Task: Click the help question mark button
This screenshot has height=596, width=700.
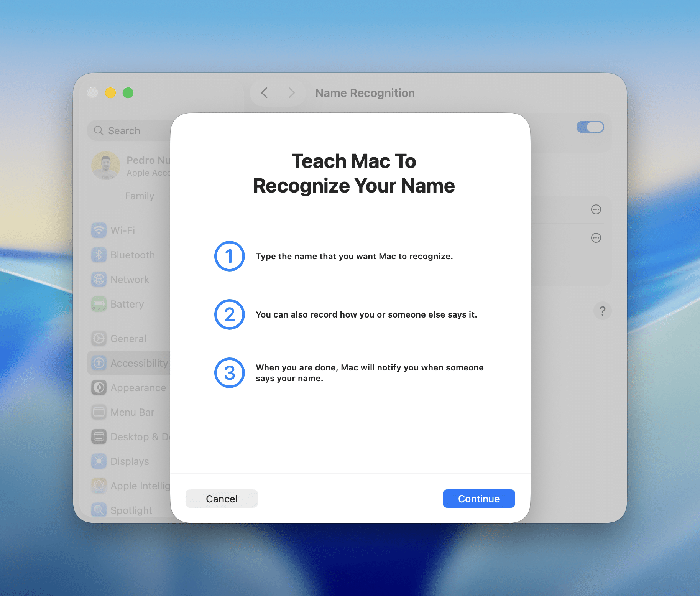Action: tap(602, 311)
